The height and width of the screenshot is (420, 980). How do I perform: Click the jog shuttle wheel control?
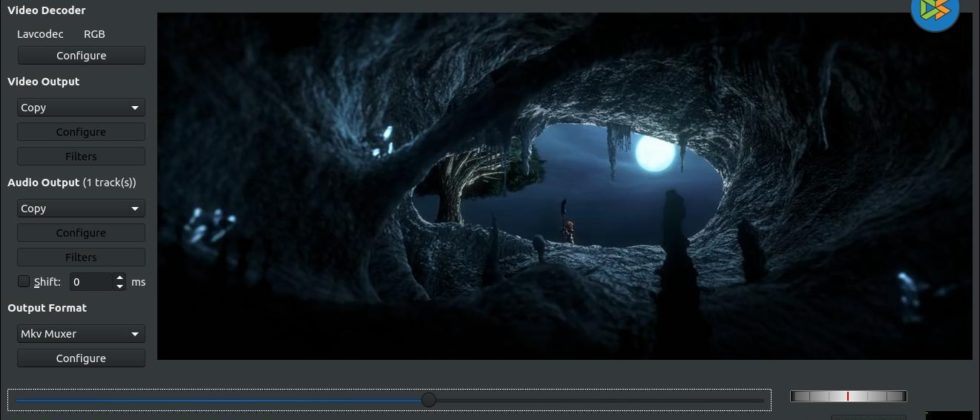(848, 396)
